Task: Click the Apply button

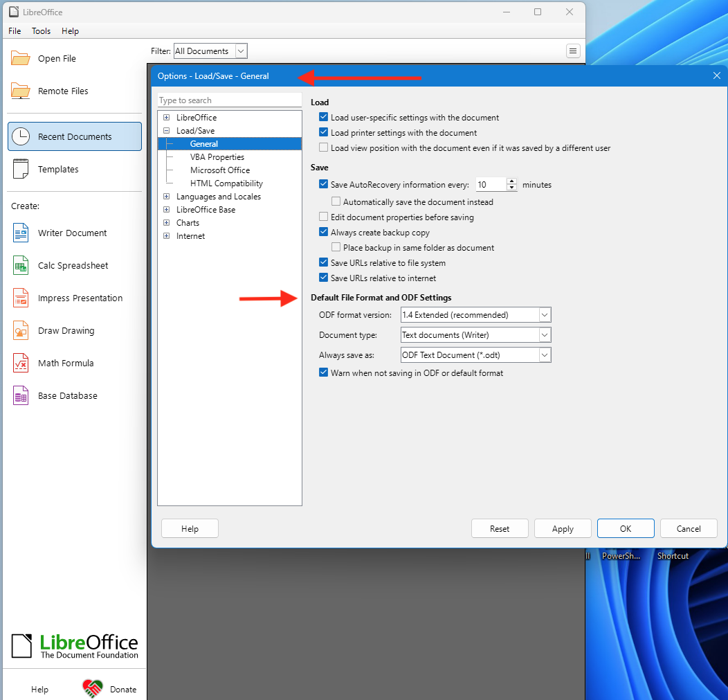Action: pos(563,528)
